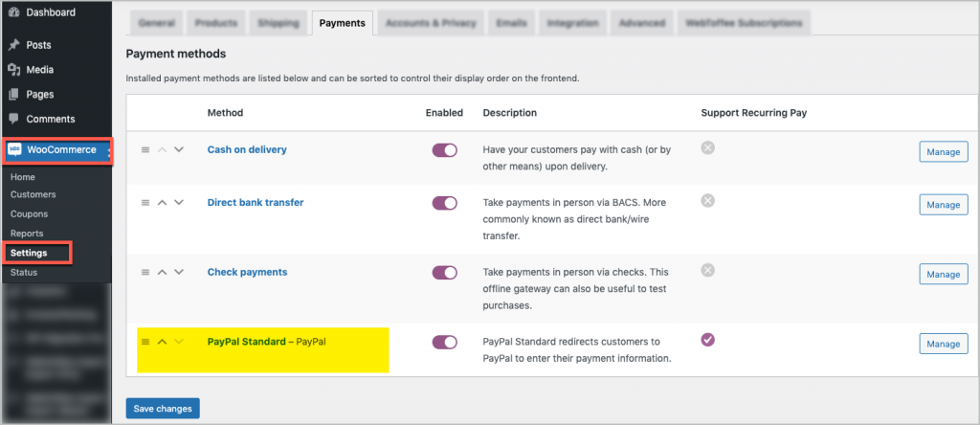This screenshot has width=980, height=425.
Task: Open the Check payments link
Action: [x=248, y=272]
